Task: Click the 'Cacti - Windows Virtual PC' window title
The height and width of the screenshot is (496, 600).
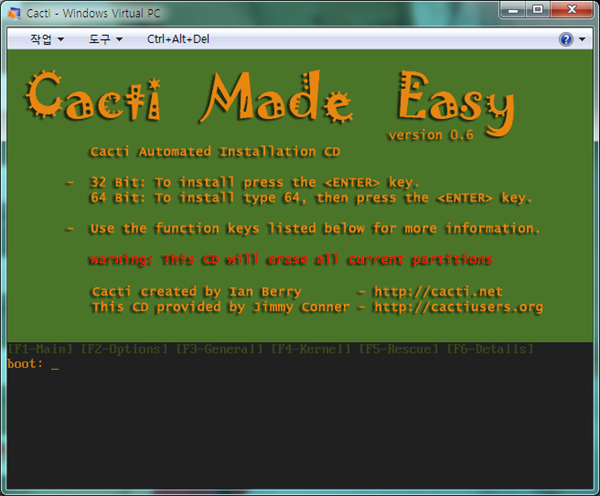Action: (x=93, y=13)
